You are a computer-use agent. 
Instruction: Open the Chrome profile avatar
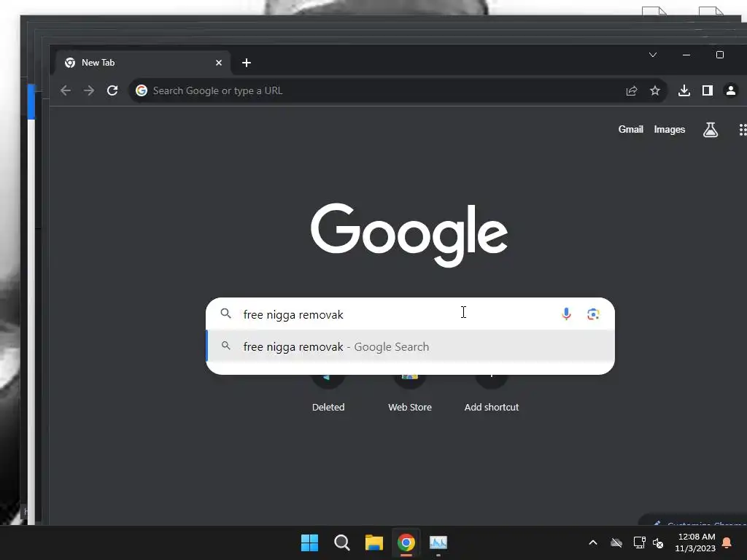(731, 90)
